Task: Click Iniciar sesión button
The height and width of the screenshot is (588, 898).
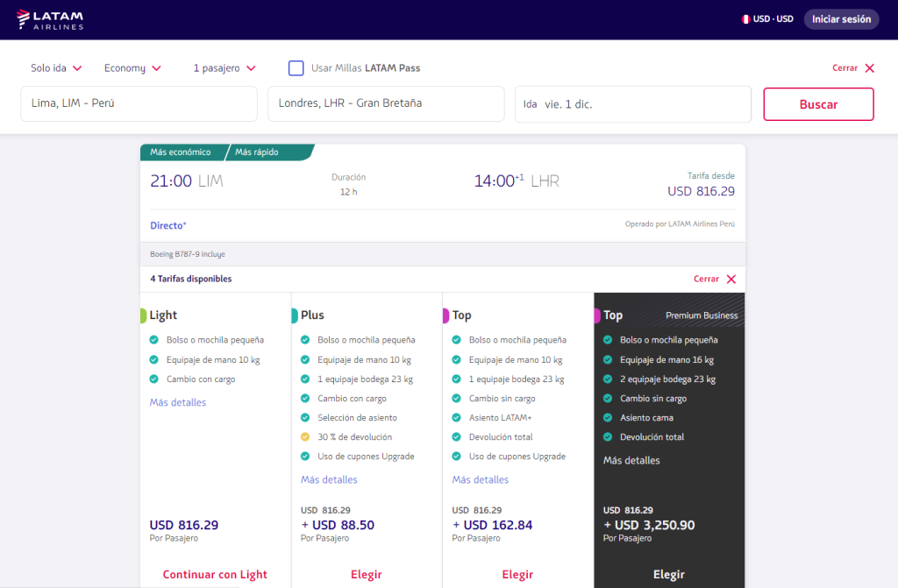Action: click(x=841, y=19)
